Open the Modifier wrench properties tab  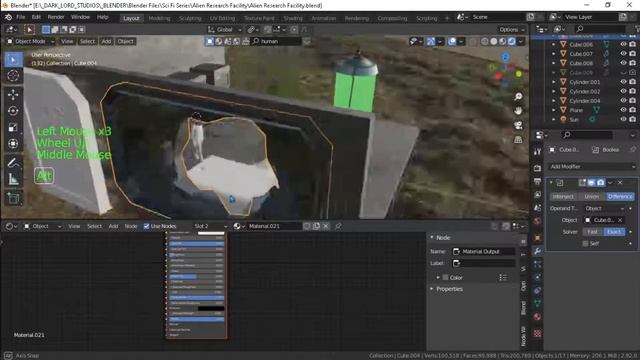537,251
